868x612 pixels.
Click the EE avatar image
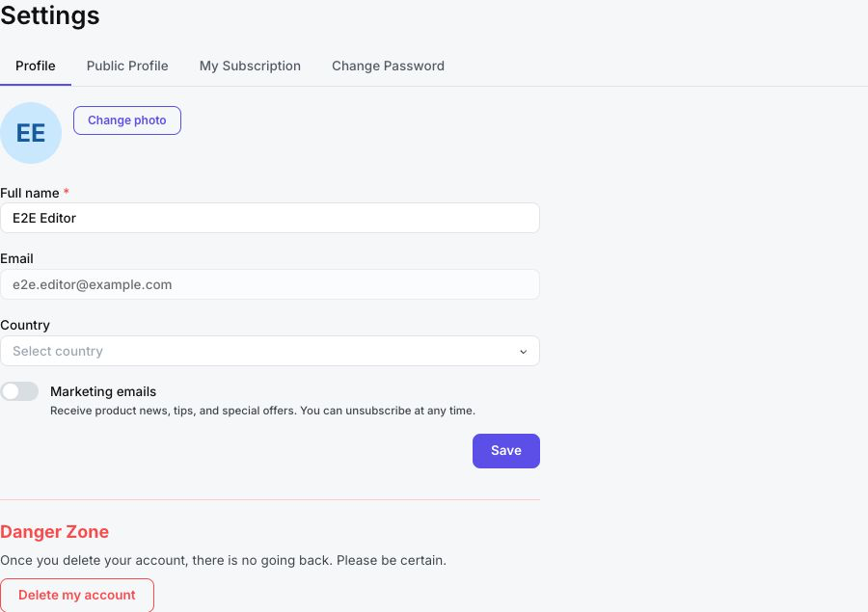click(31, 133)
